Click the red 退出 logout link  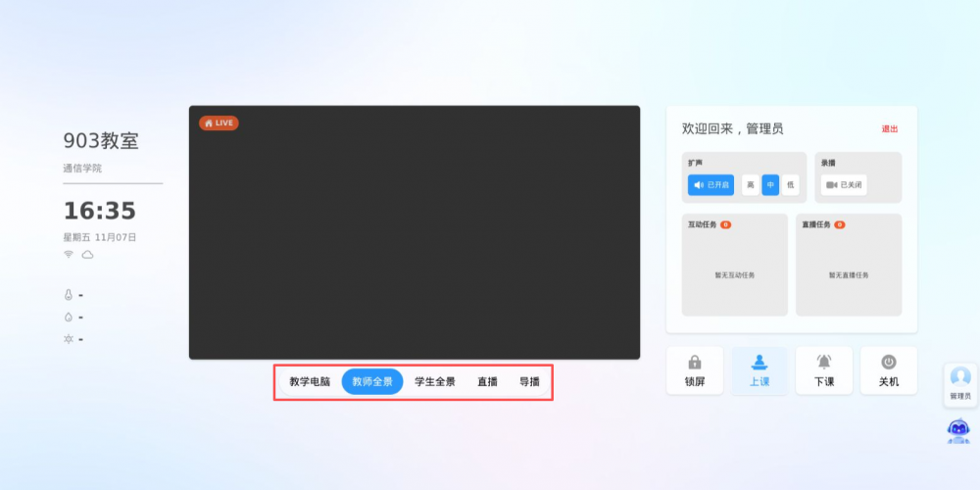click(889, 129)
